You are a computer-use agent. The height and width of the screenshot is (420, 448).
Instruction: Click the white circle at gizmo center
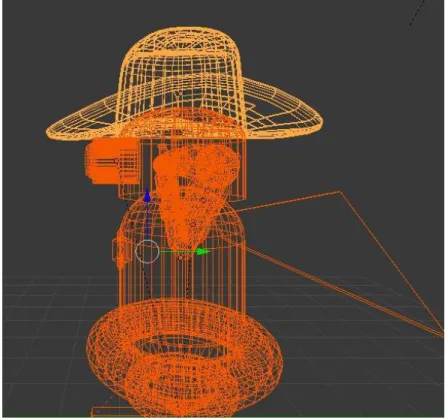tap(147, 251)
